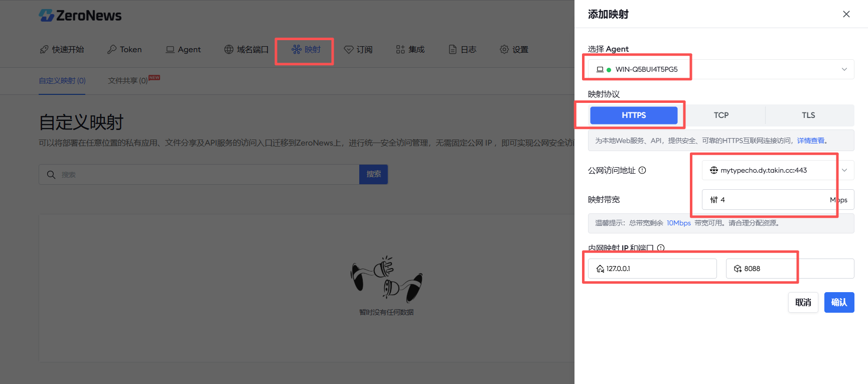Close the 添加映射 panel
The height and width of the screenshot is (384, 868).
pos(846,14)
